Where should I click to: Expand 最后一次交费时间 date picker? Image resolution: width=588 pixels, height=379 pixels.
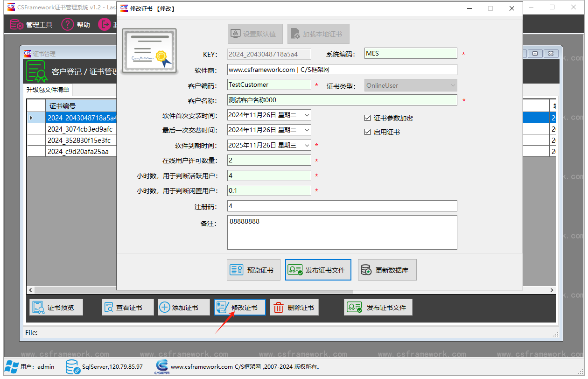307,130
